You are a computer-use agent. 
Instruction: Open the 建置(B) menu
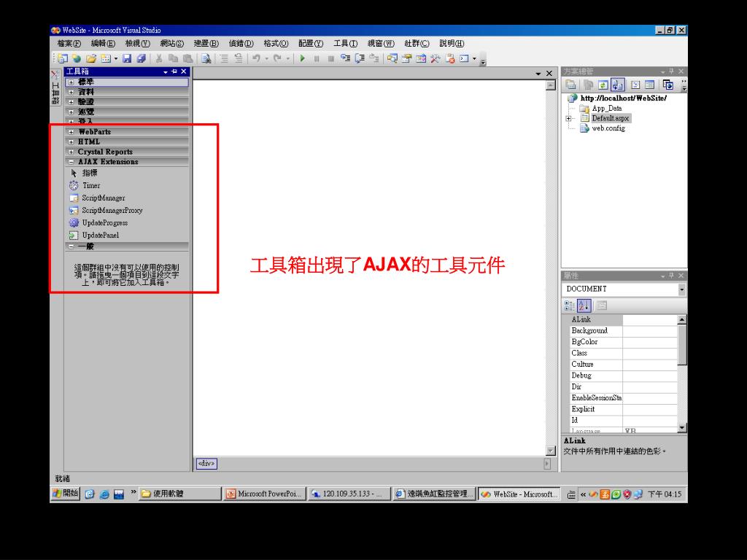pos(206,43)
